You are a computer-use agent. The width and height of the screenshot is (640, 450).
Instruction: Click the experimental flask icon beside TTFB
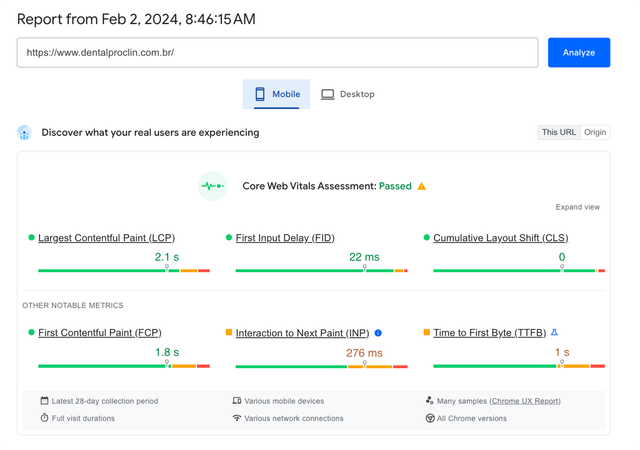pyautogui.click(x=554, y=332)
